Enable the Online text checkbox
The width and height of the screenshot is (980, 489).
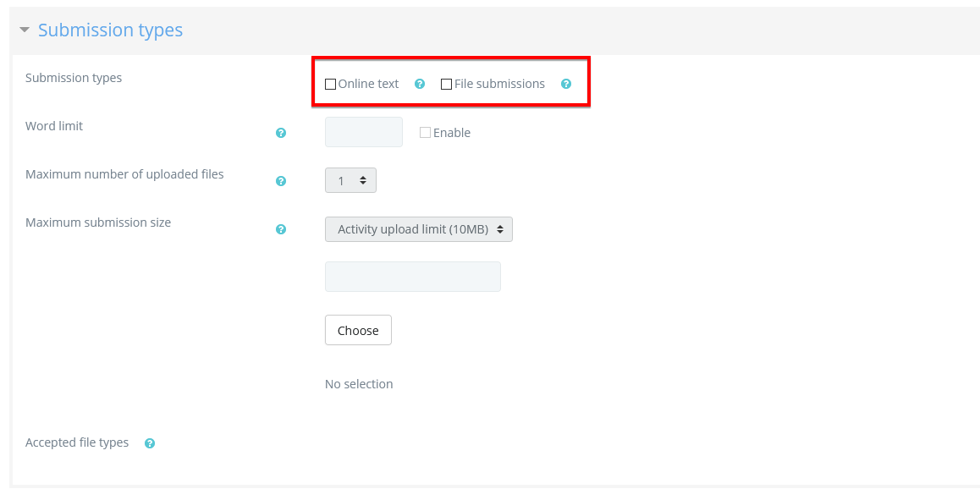(331, 85)
